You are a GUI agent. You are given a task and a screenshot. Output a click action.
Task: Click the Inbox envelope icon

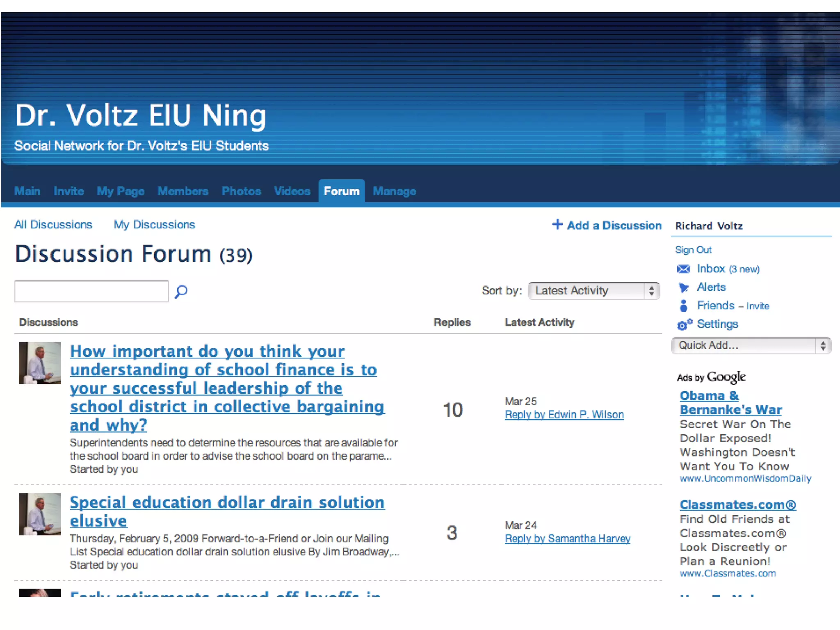683,269
